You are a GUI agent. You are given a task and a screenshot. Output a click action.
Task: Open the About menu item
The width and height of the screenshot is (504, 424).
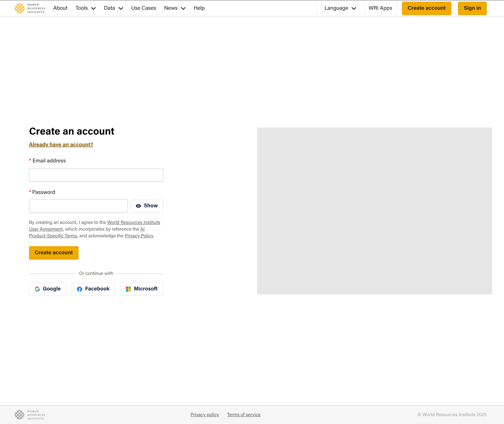coord(60,8)
